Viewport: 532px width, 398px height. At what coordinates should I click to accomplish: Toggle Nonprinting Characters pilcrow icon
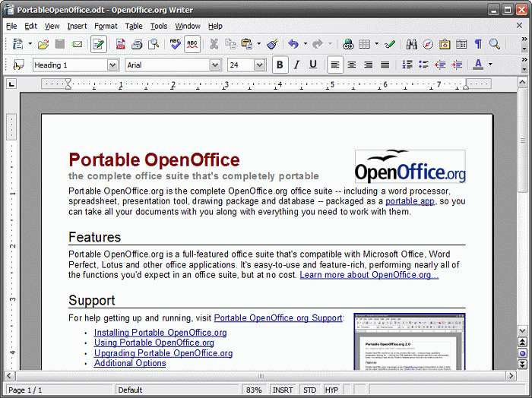tap(478, 44)
